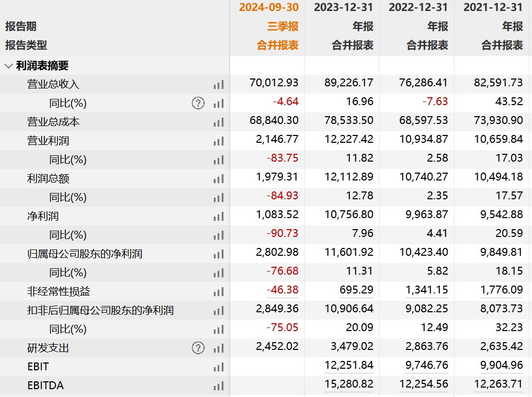This screenshot has width=532, height=397.
Task: Open chart icon for 同比 under 扣非后归属母公司股东的净利润
Action: point(219,329)
